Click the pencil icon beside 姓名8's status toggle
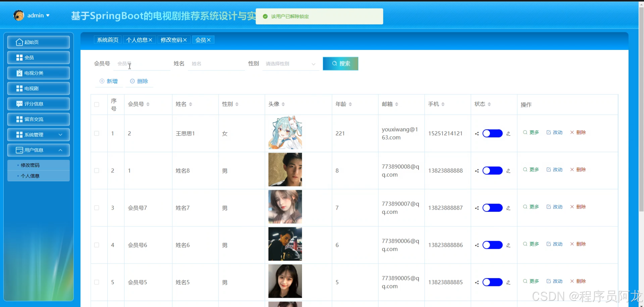The image size is (644, 307). point(508,171)
